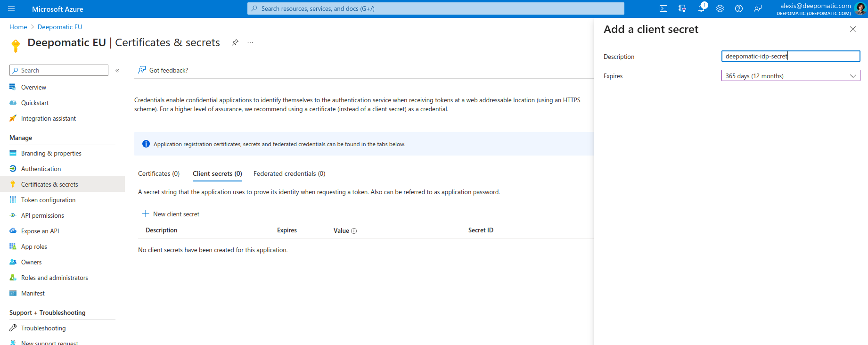Click the Branding & properties icon
This screenshot has width=868, height=345.
coord(13,153)
